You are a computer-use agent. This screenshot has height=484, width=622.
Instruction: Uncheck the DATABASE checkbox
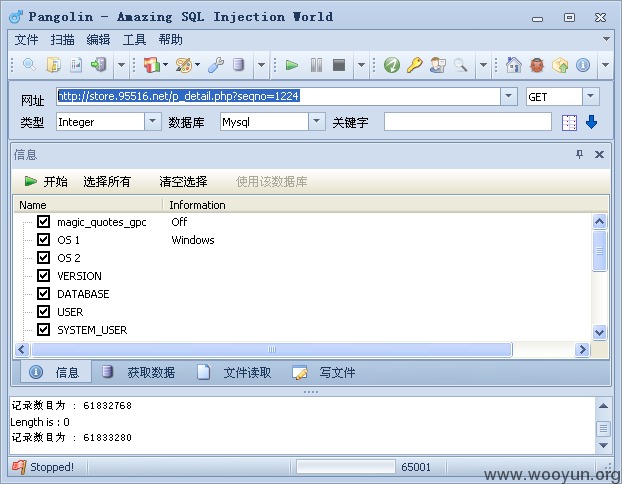pyautogui.click(x=43, y=294)
